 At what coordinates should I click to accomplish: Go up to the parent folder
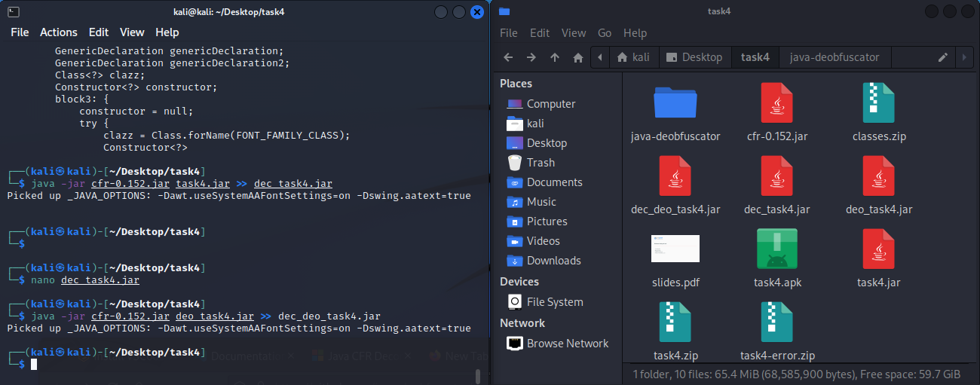[x=555, y=57]
